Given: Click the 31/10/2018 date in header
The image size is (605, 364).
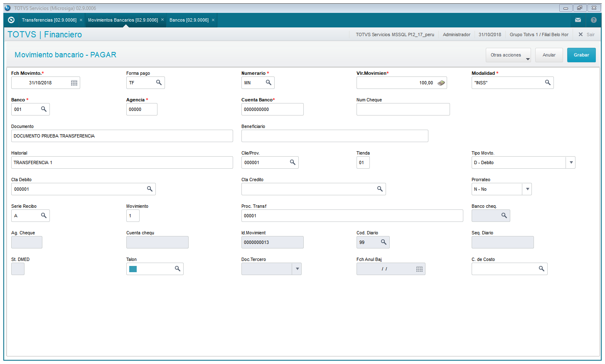Looking at the screenshot, I should coord(490,34).
